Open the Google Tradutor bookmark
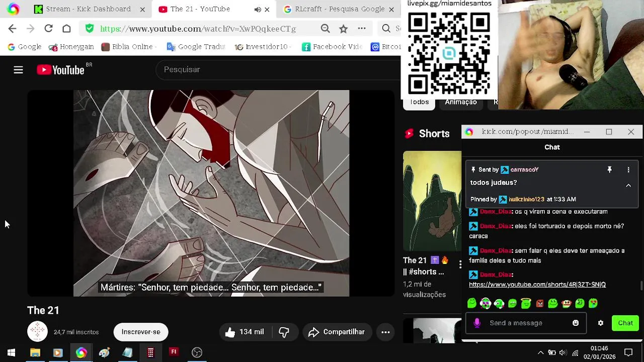This screenshot has width=644, height=362. coord(196,47)
